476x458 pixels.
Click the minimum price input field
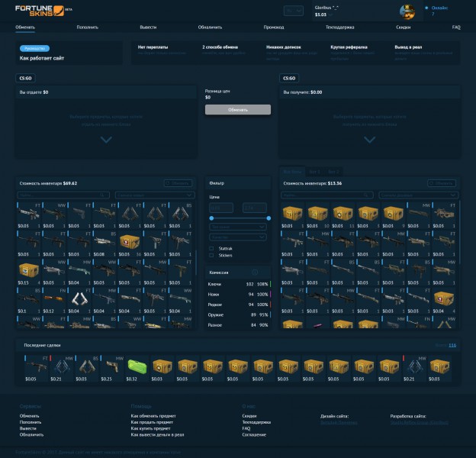221,208
